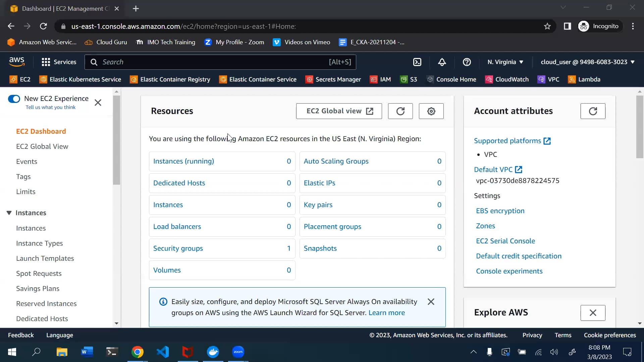This screenshot has height=362, width=644.
Task: Refresh the Account attributes panel
Action: click(593, 111)
